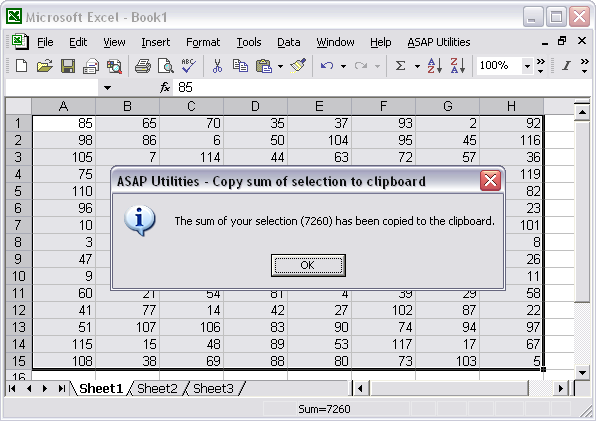
Task: Open the Data menu
Action: tap(288, 42)
